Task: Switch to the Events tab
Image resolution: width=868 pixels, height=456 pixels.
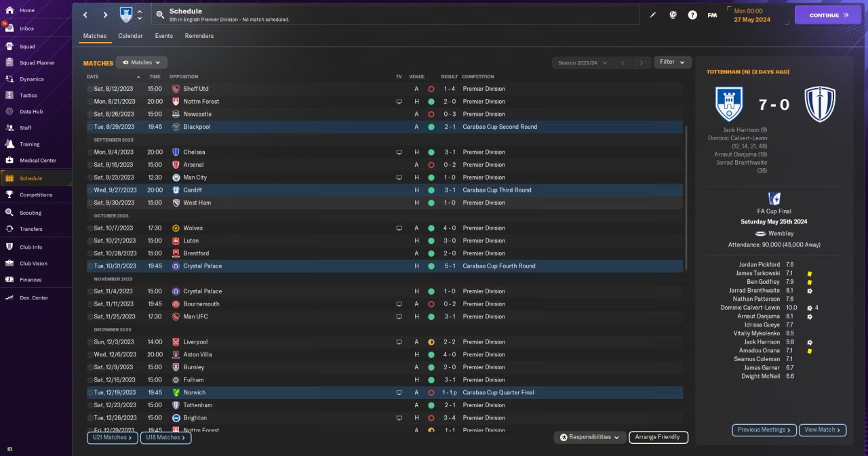Action: pos(163,36)
